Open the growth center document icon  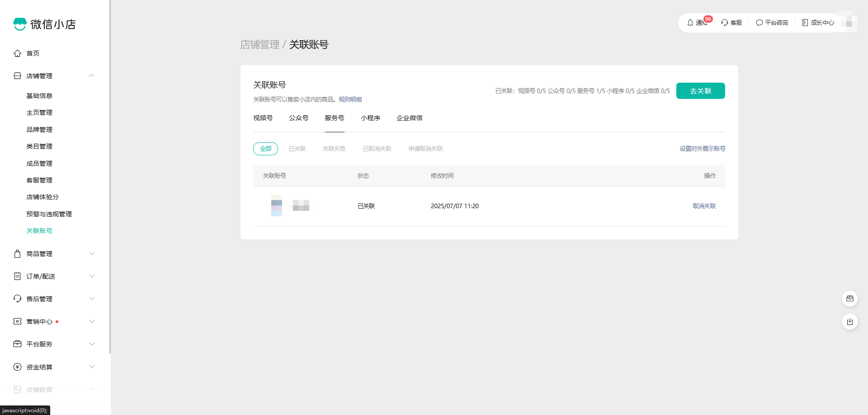click(805, 23)
